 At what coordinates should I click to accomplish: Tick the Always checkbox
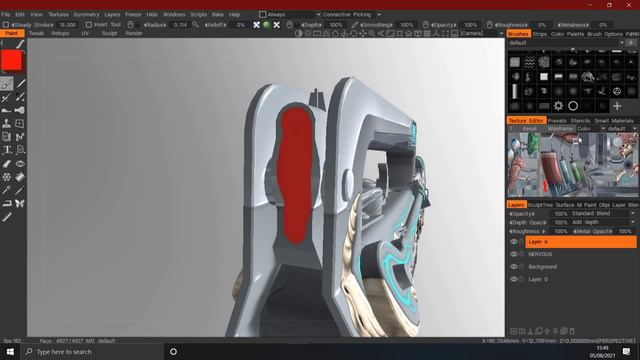262,15
